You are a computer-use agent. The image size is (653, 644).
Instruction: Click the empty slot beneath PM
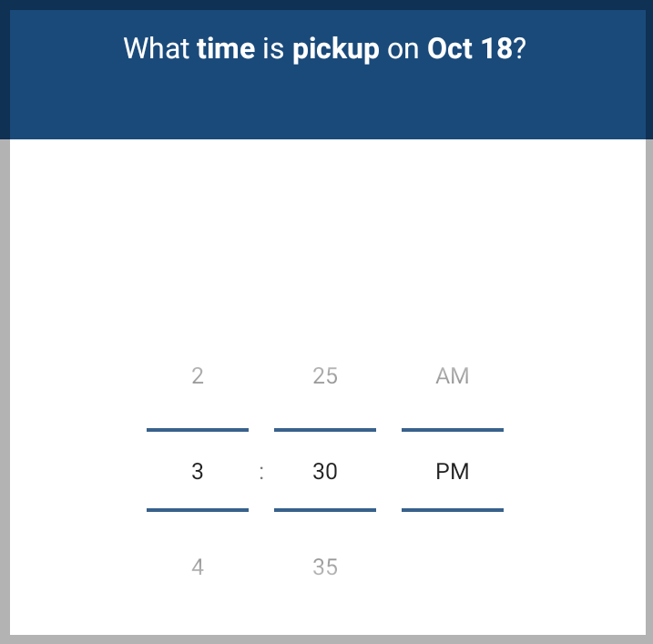453,567
